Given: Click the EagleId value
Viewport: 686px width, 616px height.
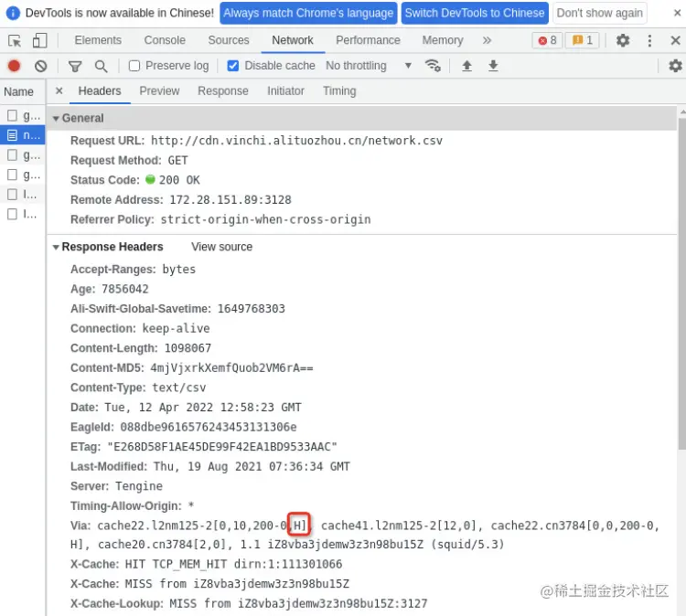Looking at the screenshot, I should pyautogui.click(x=209, y=427).
